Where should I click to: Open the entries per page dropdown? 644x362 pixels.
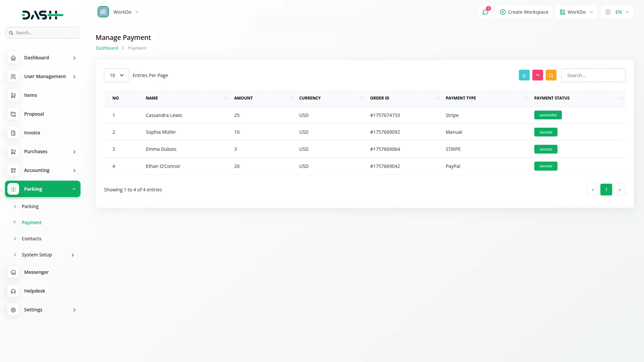tap(116, 75)
